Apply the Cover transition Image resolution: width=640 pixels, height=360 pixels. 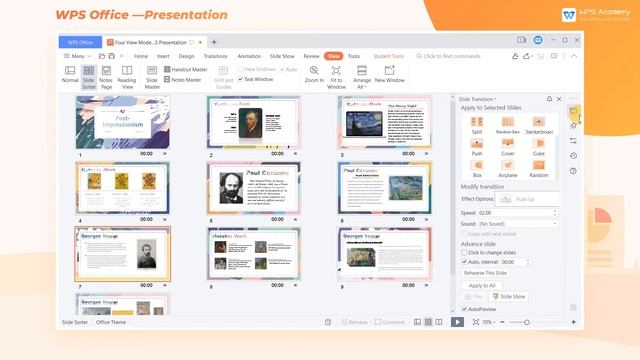click(x=508, y=147)
